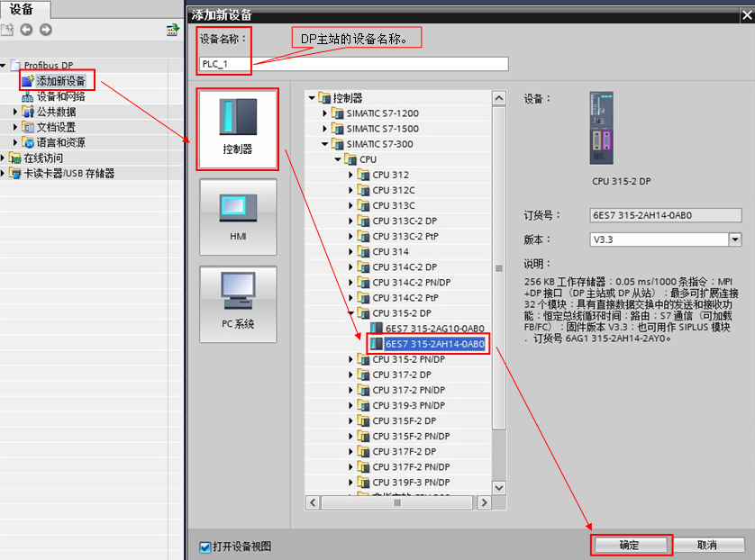Click the 卡读卡器/USB 存储器 icon
755x560 pixels.
[x=15, y=173]
